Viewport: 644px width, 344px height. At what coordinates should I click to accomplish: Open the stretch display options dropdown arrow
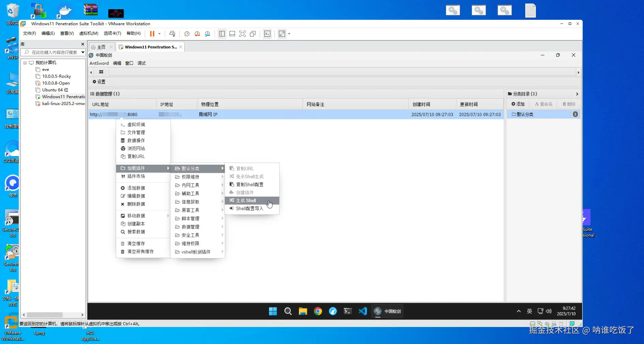pos(289,34)
